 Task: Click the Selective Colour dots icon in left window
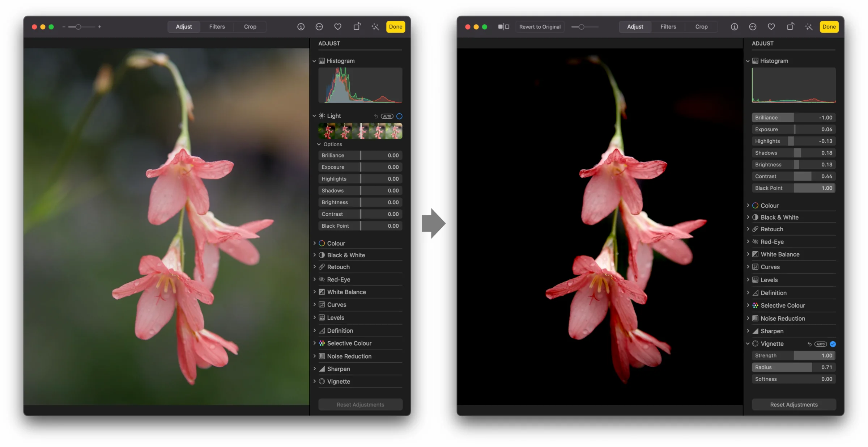click(x=322, y=343)
